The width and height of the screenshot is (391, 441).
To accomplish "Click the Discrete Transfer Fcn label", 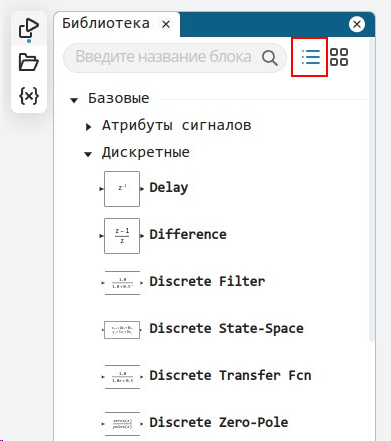I will [230, 375].
